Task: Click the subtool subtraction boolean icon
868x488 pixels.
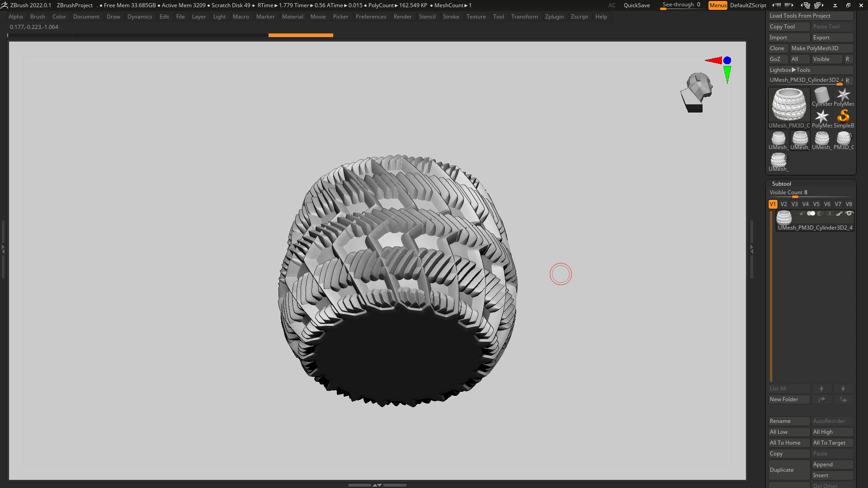Action: point(820,214)
